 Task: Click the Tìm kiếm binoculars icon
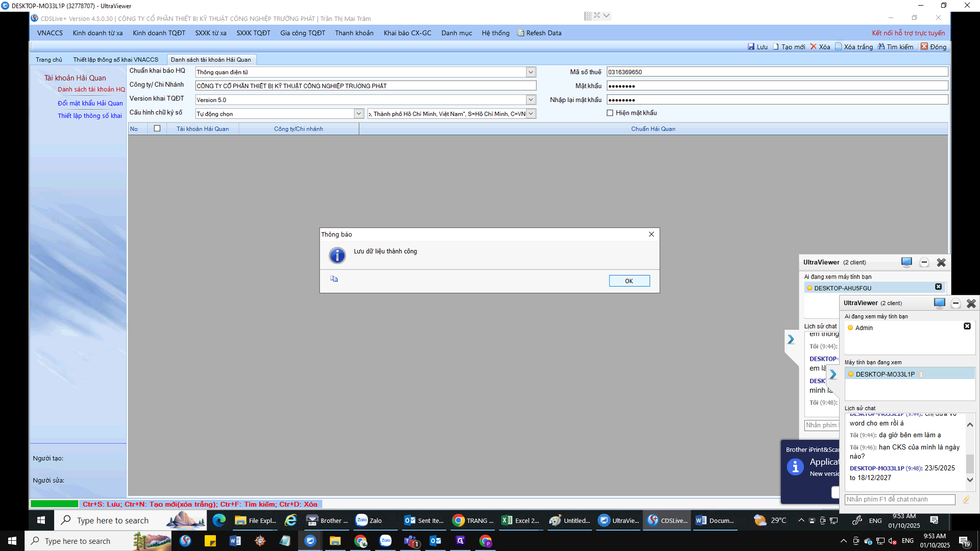tap(881, 46)
